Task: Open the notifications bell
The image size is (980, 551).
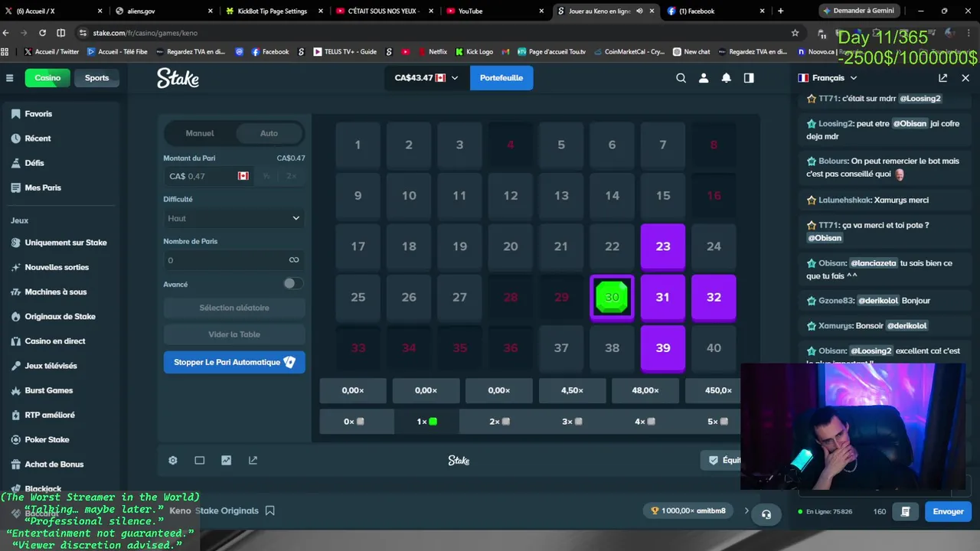Action: (x=727, y=78)
